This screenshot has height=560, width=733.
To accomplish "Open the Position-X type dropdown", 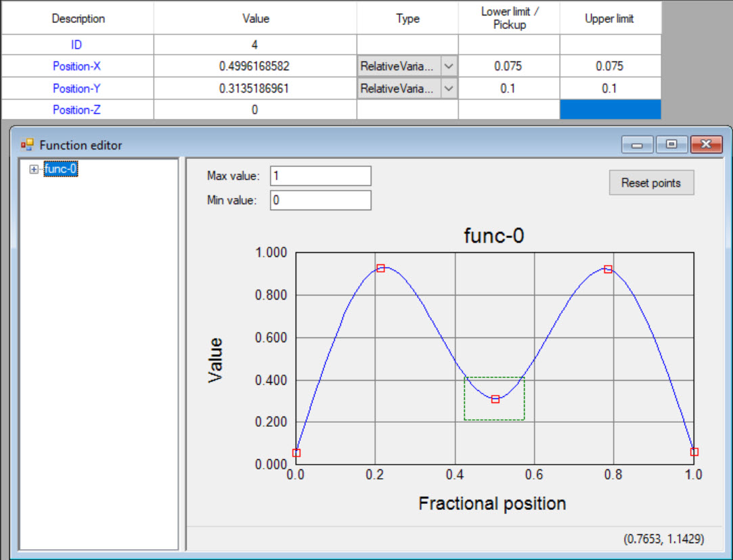I will tap(449, 66).
